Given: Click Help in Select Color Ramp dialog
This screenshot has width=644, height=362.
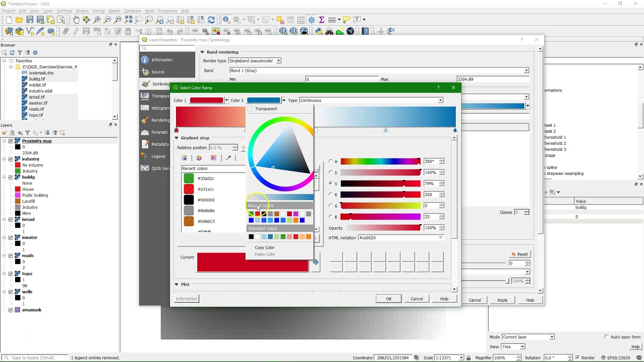Looking at the screenshot, I should tap(444, 299).
